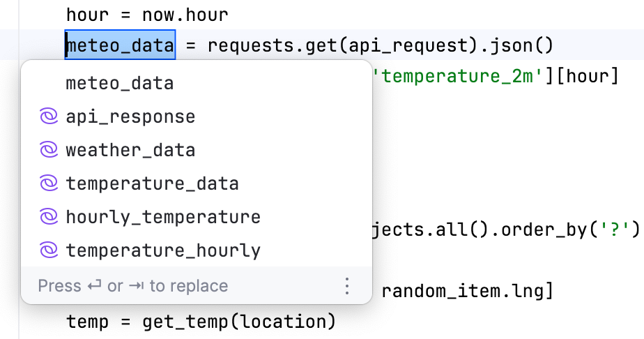Open the three-dot options menu in popup
The height and width of the screenshot is (339, 644).
coord(347,286)
